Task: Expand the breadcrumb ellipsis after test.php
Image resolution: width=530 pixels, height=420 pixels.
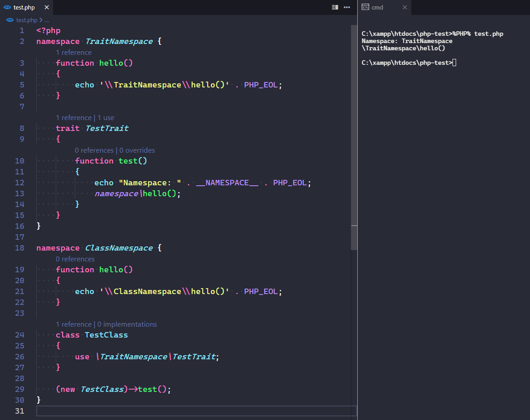Action: 47,20
